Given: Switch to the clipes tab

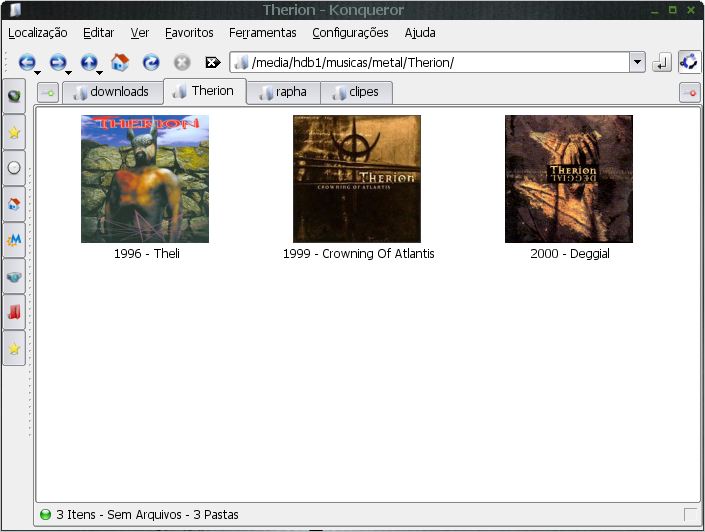Looking at the screenshot, I should tap(356, 93).
